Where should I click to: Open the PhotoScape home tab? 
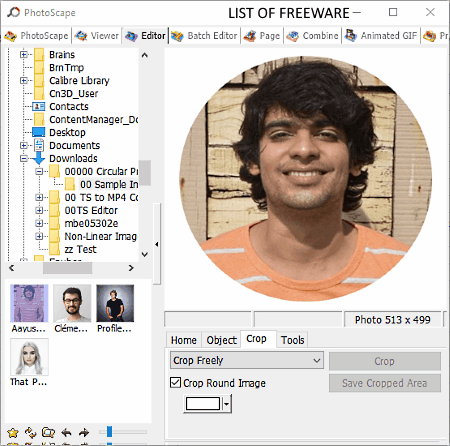point(37,36)
